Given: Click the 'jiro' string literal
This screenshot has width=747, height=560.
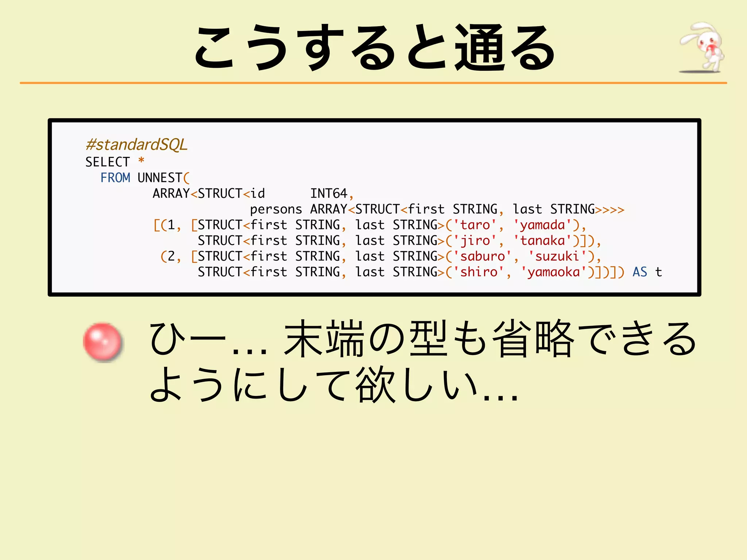Looking at the screenshot, I should coord(475,241).
